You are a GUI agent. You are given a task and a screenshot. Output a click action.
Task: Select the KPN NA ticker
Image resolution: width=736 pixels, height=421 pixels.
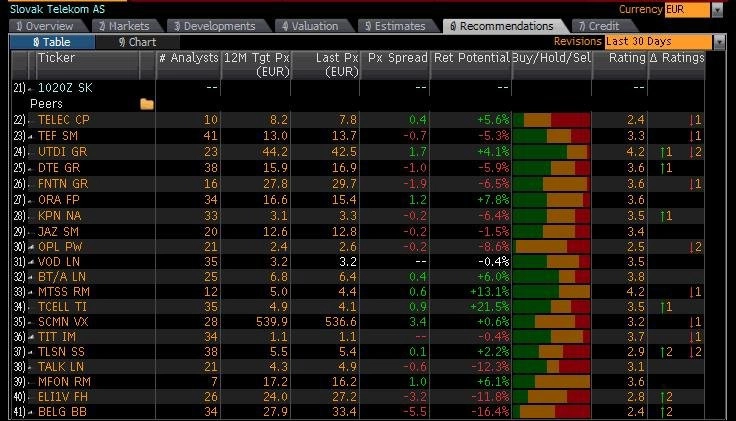coord(60,215)
